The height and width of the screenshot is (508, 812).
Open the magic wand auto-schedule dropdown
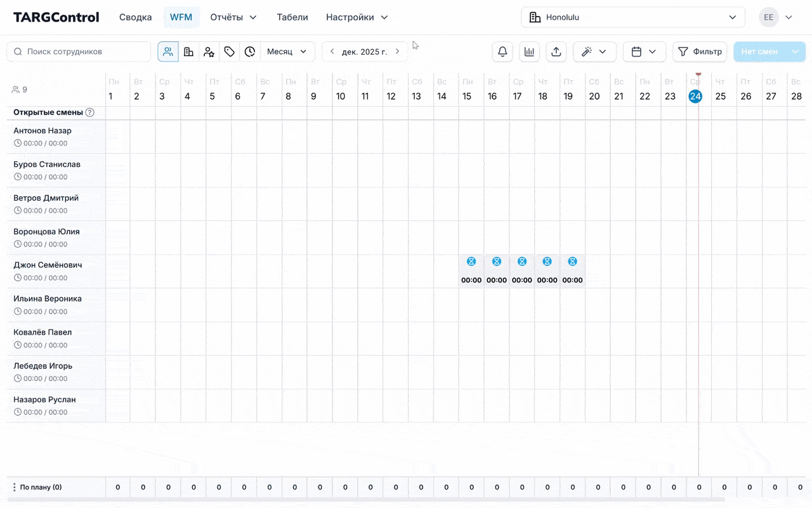point(594,51)
